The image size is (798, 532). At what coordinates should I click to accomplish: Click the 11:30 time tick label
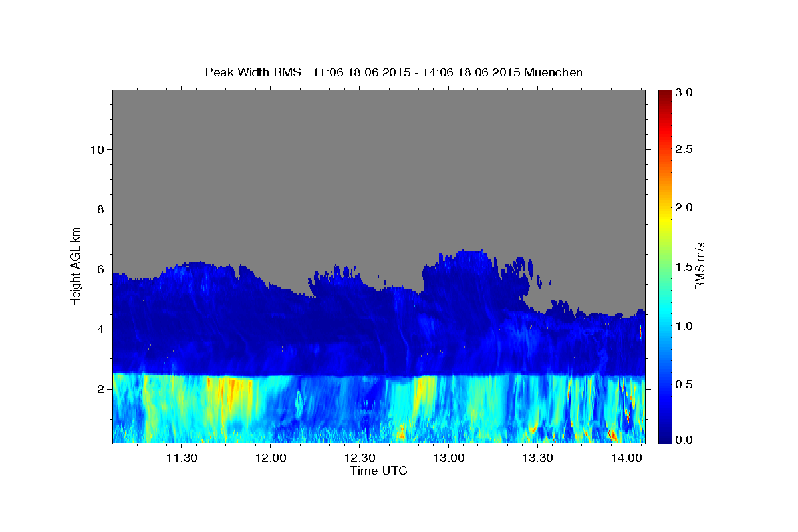coord(182,458)
